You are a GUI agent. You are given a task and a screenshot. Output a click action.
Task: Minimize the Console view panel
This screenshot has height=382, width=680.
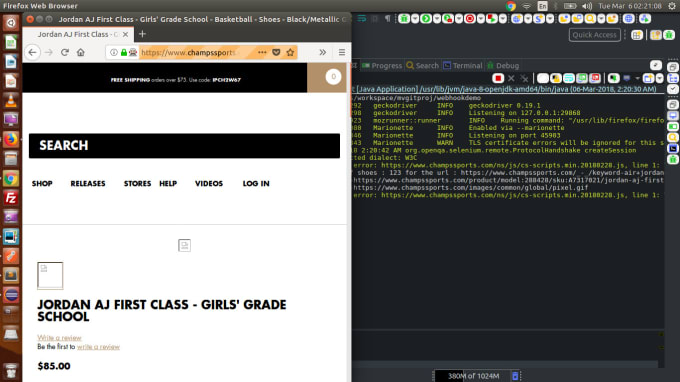point(656,65)
